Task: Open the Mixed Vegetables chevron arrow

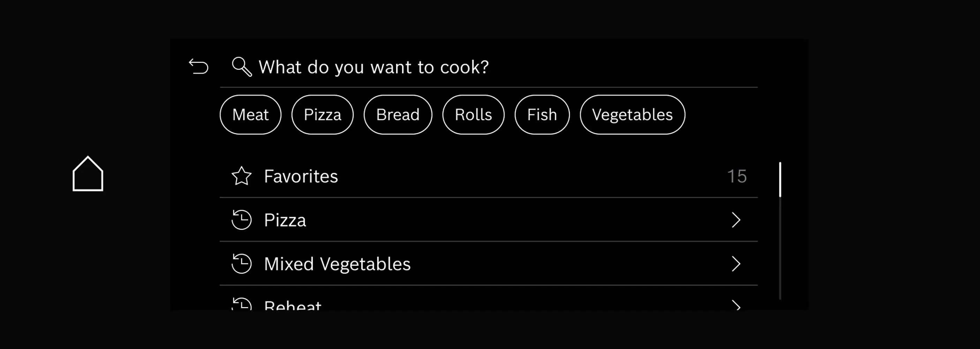Action: click(736, 264)
